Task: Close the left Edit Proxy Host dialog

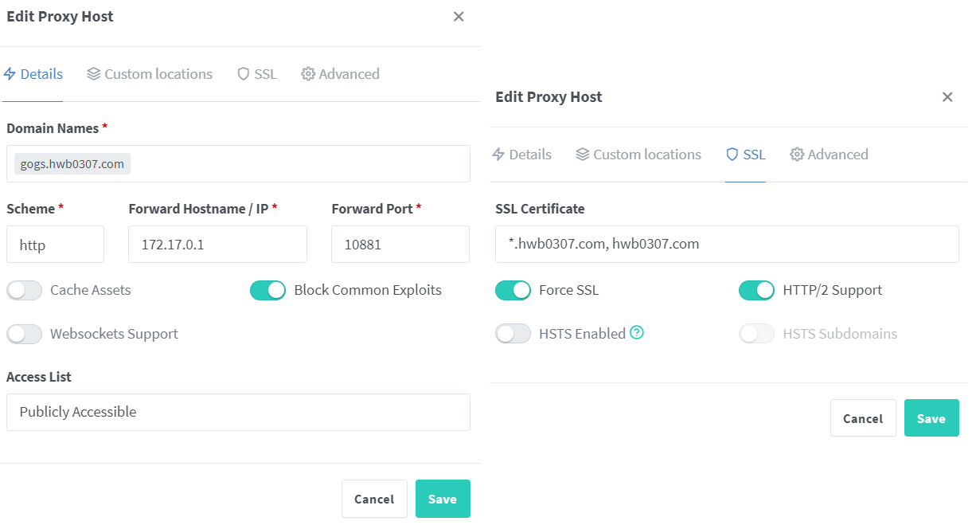Action: pyautogui.click(x=459, y=17)
